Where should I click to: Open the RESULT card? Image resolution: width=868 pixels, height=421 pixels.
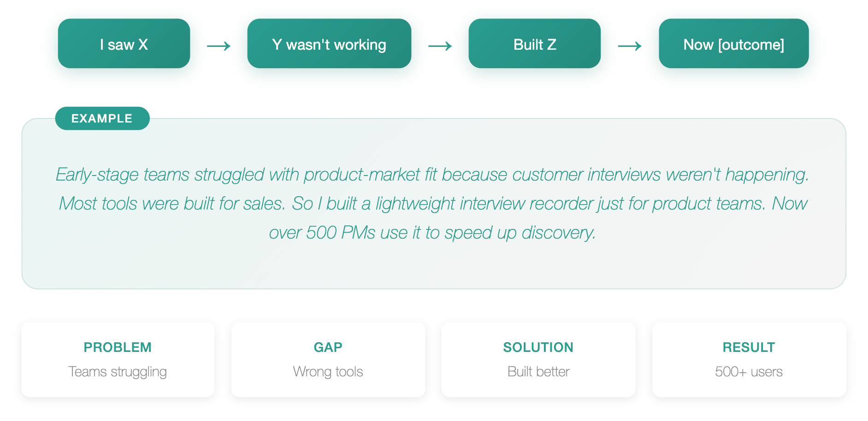(x=749, y=359)
